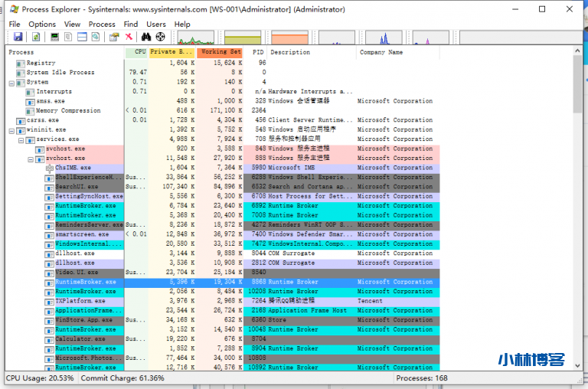Screen dimensions: 588x389
Task: Click the Refresh Now toolbar icon
Action: [35, 37]
